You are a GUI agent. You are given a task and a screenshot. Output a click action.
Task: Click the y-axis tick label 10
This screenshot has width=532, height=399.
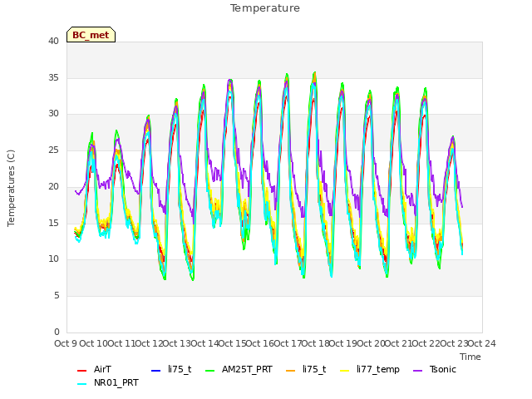pyautogui.click(x=53, y=259)
